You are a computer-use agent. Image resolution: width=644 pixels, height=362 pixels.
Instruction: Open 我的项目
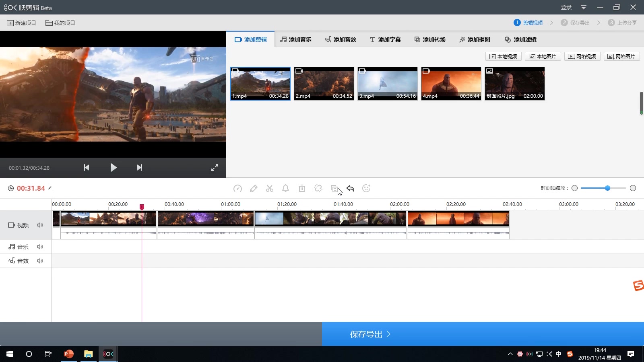click(60, 23)
